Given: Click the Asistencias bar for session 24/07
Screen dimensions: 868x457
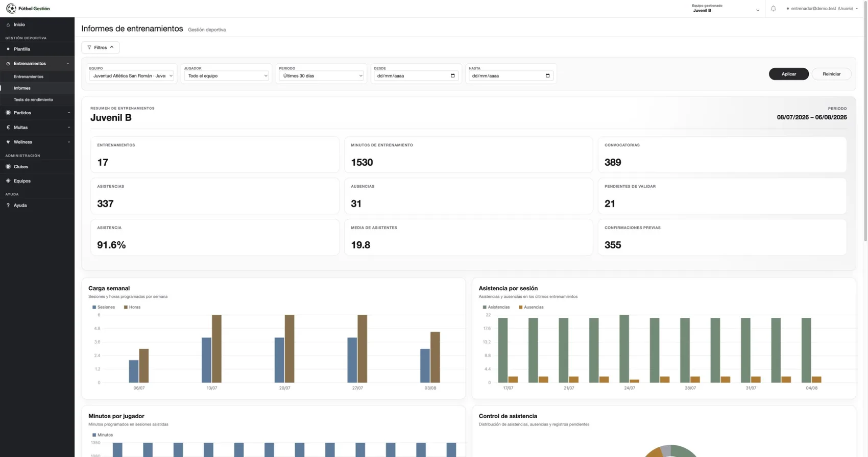Looking at the screenshot, I should click(x=624, y=349).
